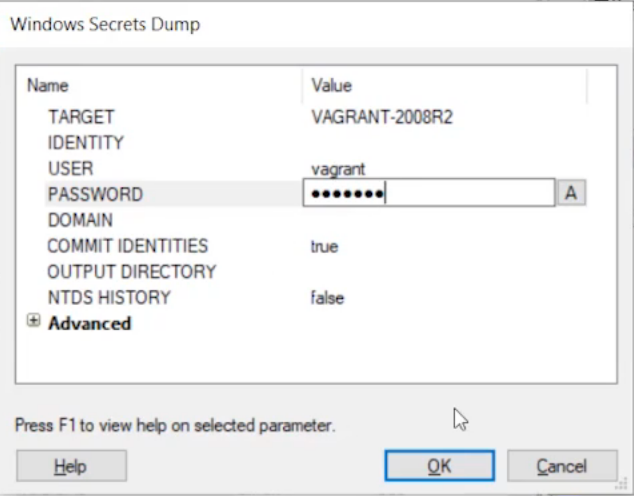Viewport: 634px width, 496px height.
Task: Select the TARGET parameter name
Action: tap(81, 117)
